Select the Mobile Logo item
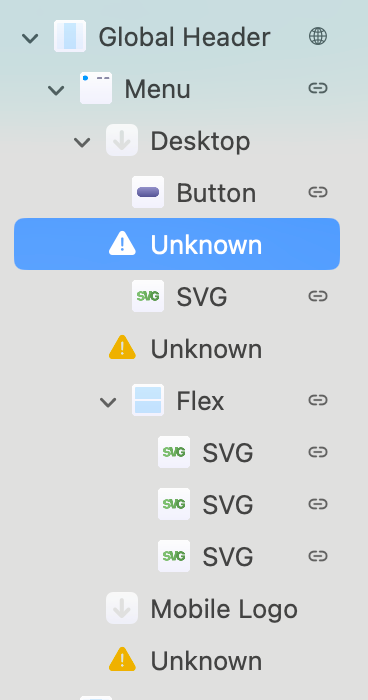Viewport: 368px width, 700px height. 177,608
